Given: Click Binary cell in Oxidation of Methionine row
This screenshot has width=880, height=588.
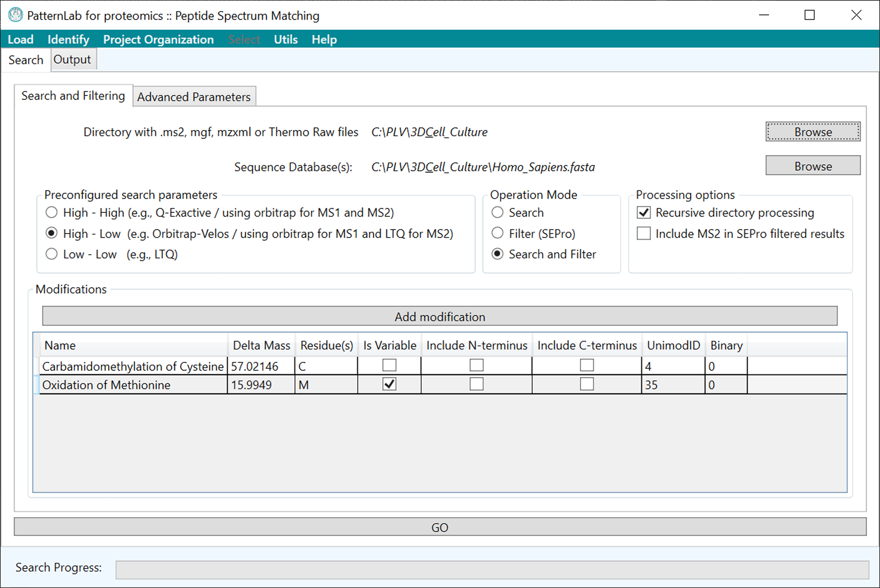Looking at the screenshot, I should click(x=726, y=385).
